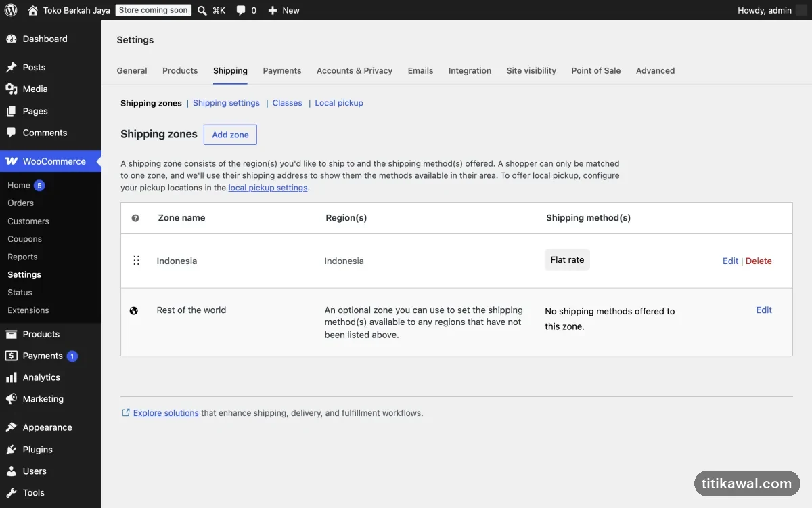
Task: Open the Integration tab
Action: click(470, 70)
